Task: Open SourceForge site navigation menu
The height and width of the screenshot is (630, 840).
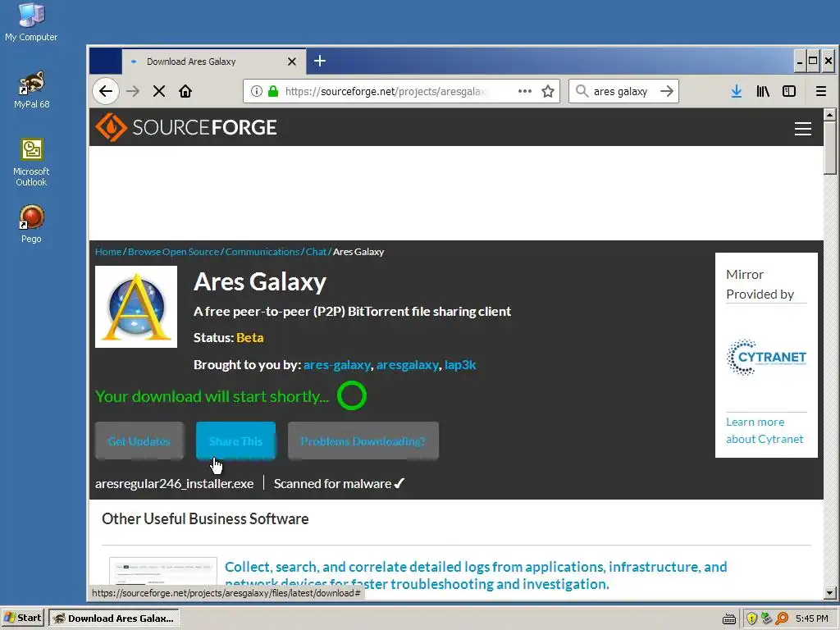Action: tap(802, 129)
